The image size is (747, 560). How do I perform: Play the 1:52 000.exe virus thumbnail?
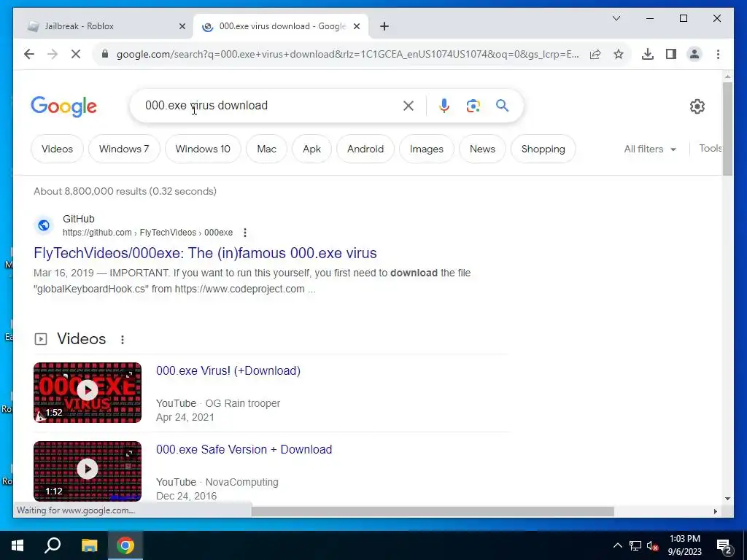click(x=88, y=392)
